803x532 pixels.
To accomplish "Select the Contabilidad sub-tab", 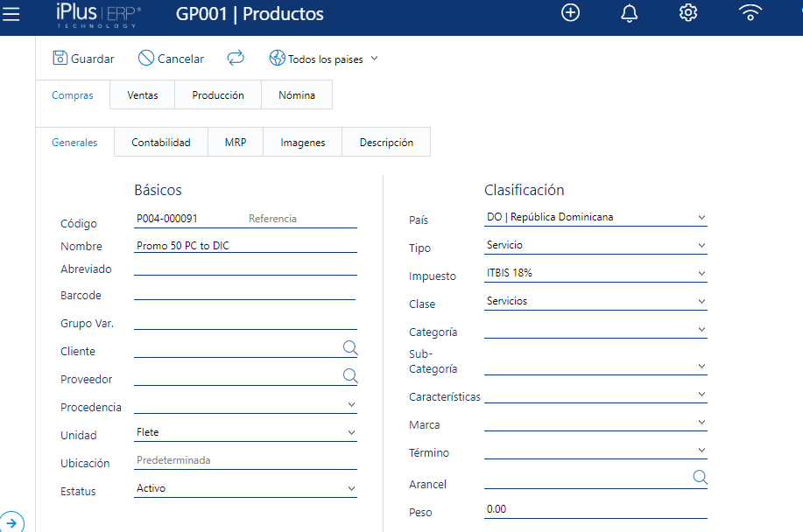I will 161,143.
